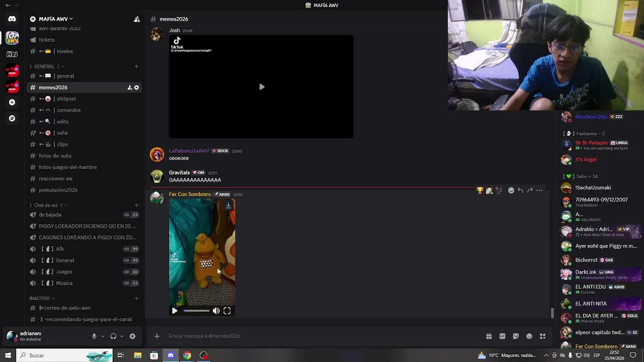Create channel in Chat de voz category
644x362 pixels.
coord(136,205)
